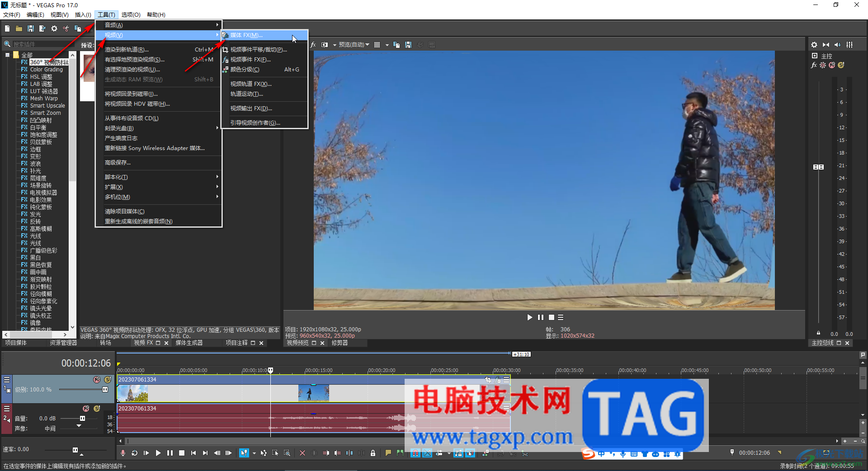The height and width of the screenshot is (471, 868).
Task: Expand the Burn Disc (刻录光盘) submenu
Action: coord(158,128)
